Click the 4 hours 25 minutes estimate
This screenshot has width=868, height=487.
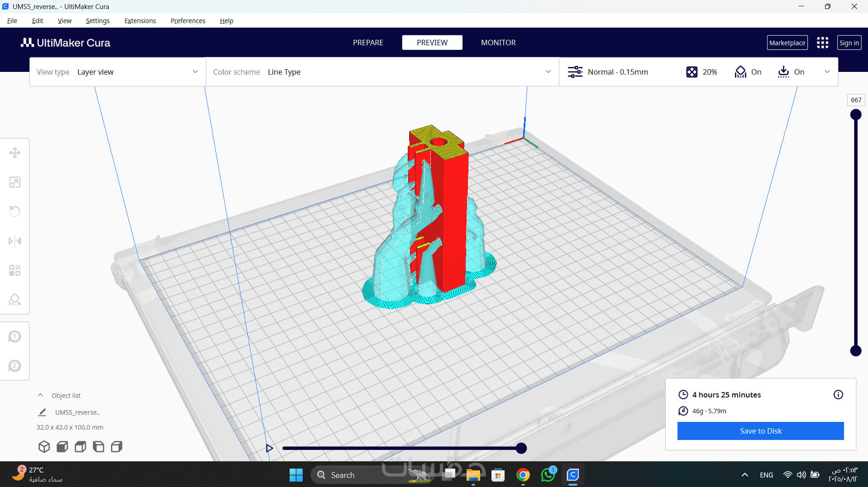[x=726, y=395]
